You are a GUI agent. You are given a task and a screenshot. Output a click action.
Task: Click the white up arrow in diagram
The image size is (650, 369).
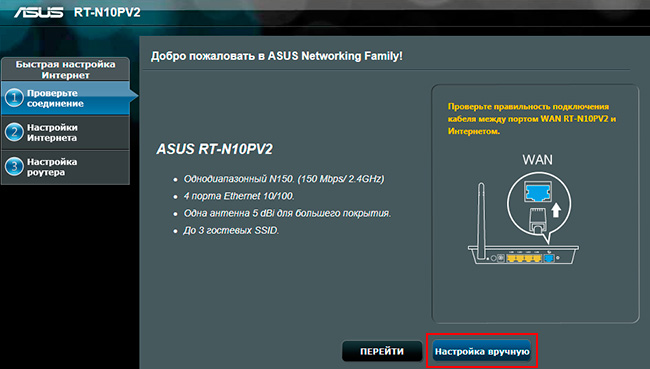click(x=556, y=210)
